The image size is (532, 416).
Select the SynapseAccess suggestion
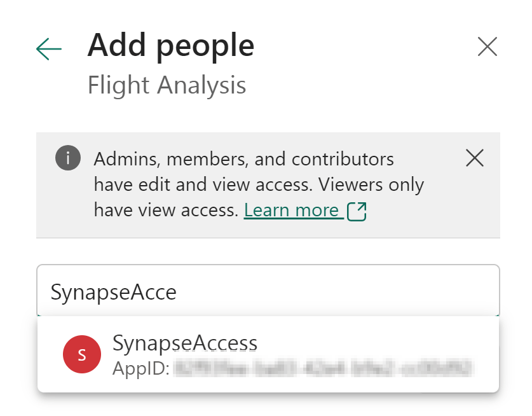[x=267, y=354]
